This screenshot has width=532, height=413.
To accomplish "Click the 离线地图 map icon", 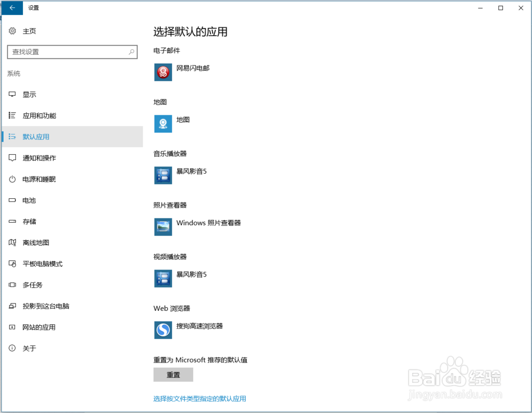I will point(12,242).
